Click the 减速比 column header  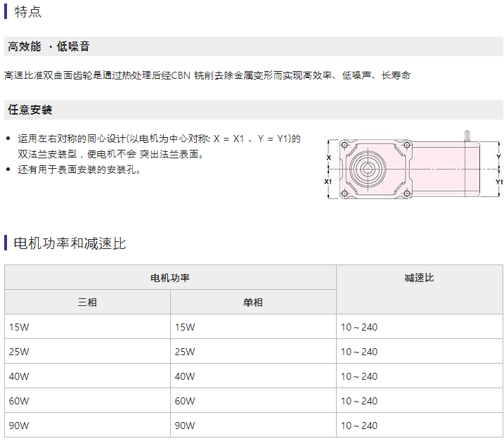point(419,278)
